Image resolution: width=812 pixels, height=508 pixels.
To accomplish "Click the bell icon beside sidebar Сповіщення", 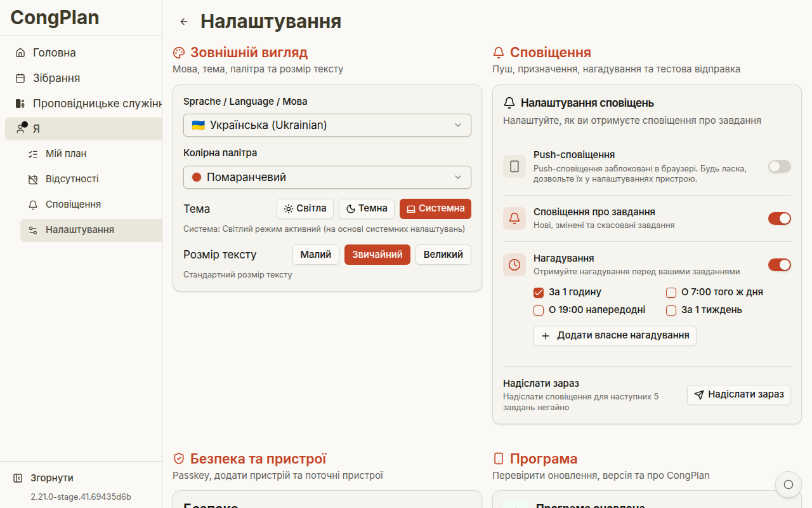I will [33, 204].
